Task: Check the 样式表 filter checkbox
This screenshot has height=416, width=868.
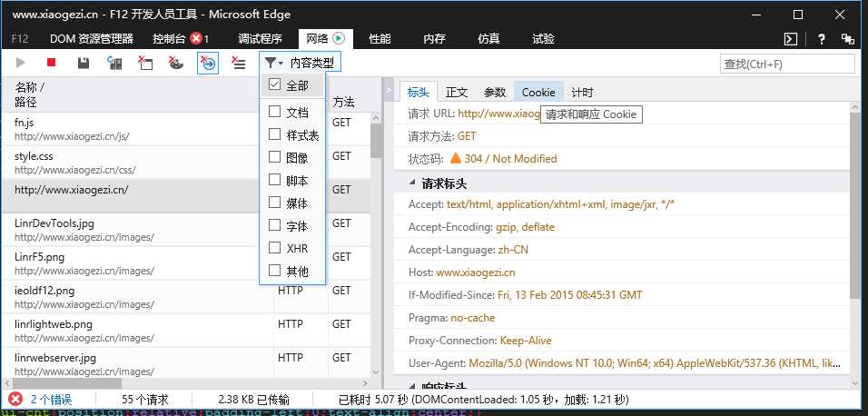Action: click(x=274, y=134)
